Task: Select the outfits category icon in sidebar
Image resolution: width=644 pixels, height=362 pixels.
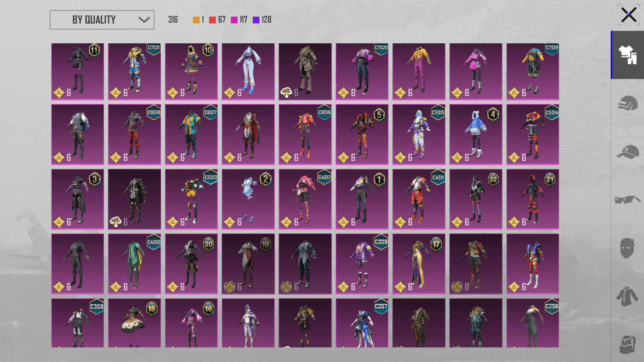Action: [627, 55]
